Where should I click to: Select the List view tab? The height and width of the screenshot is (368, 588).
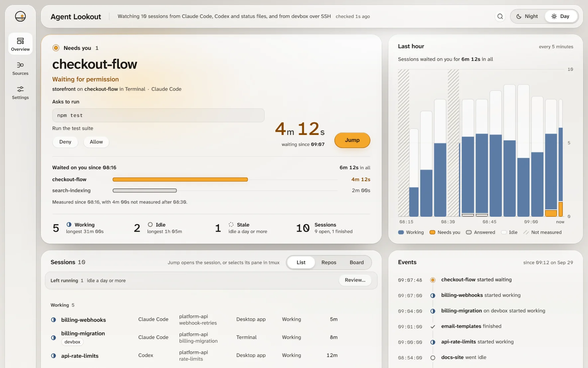(x=301, y=263)
